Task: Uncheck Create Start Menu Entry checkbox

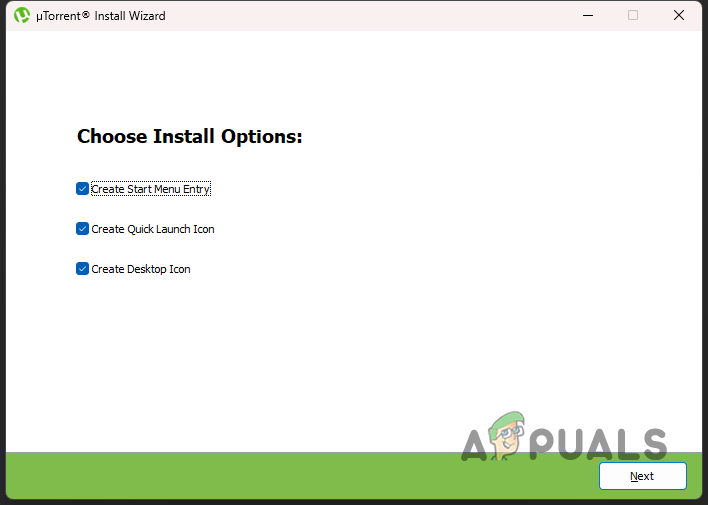Action: tap(82, 189)
